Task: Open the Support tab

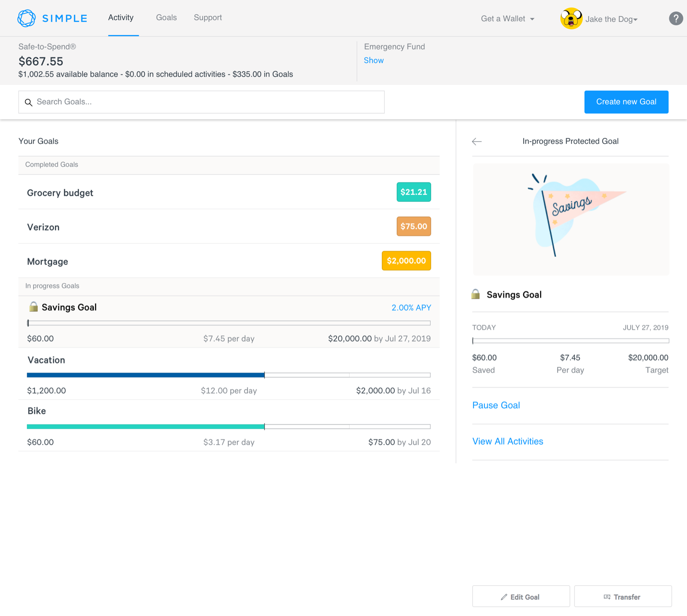Action: [x=207, y=18]
